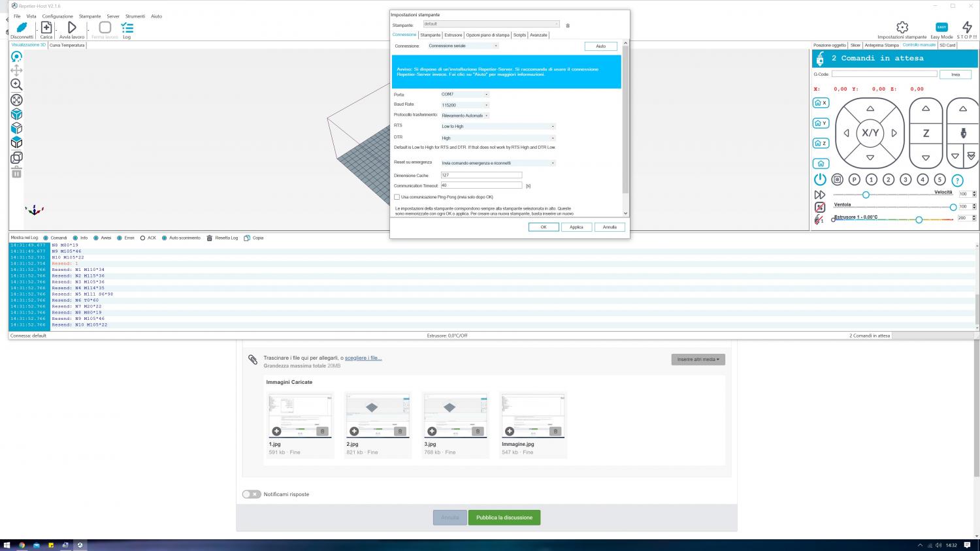980x551 pixels.
Task: Click the Carica file icon
Action: [x=46, y=28]
